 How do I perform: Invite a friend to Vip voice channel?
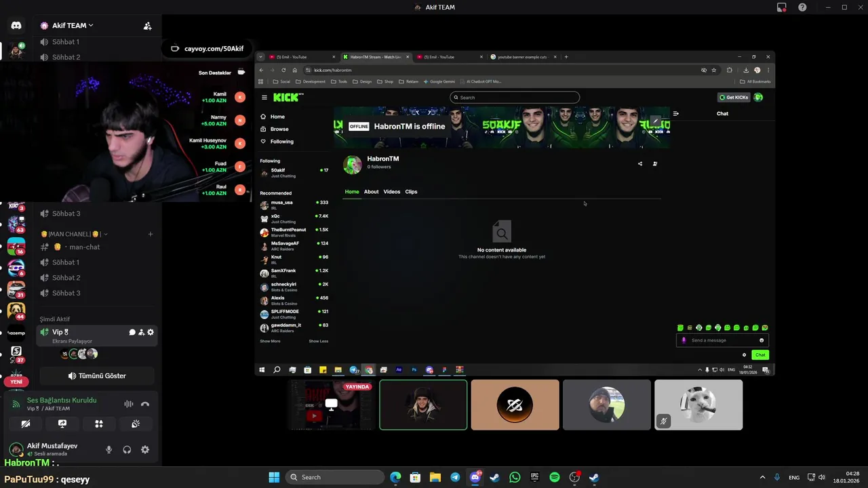[141, 332]
